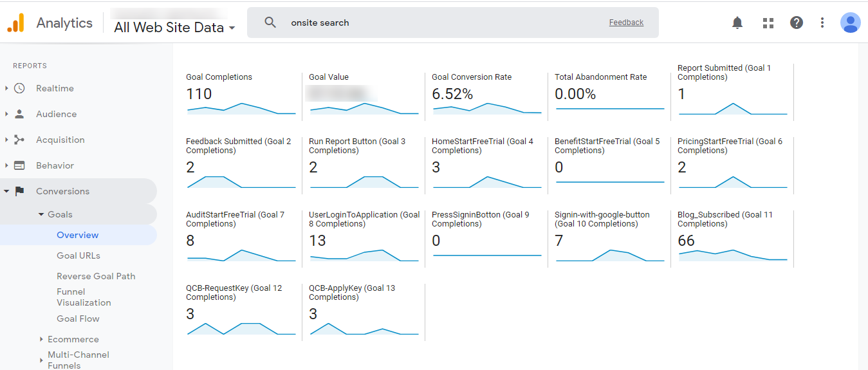Click the 0.00% abandonment rate value
868x370 pixels.
pyautogui.click(x=575, y=94)
